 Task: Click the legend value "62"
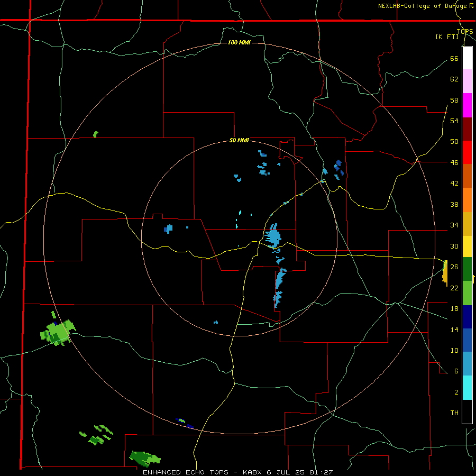(x=454, y=79)
